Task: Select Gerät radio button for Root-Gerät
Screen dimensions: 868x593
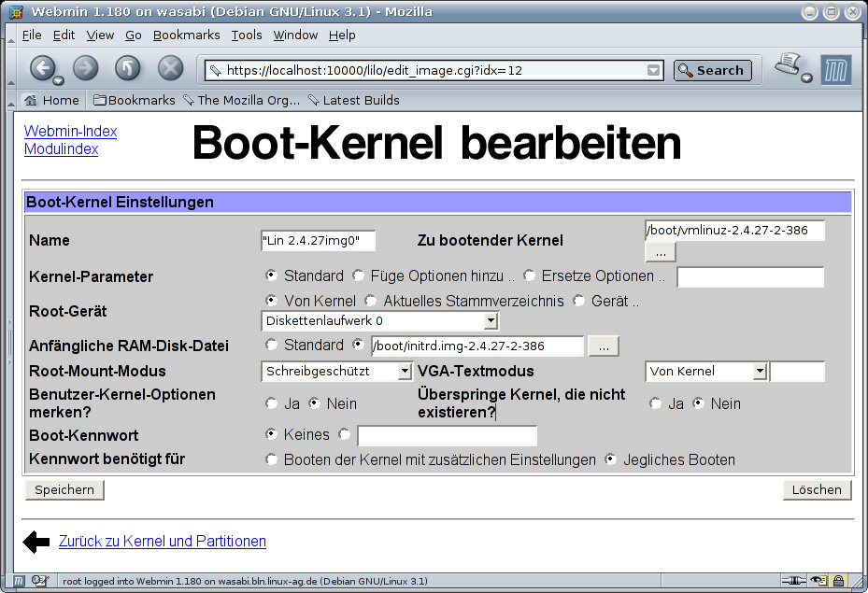Action: 579,301
